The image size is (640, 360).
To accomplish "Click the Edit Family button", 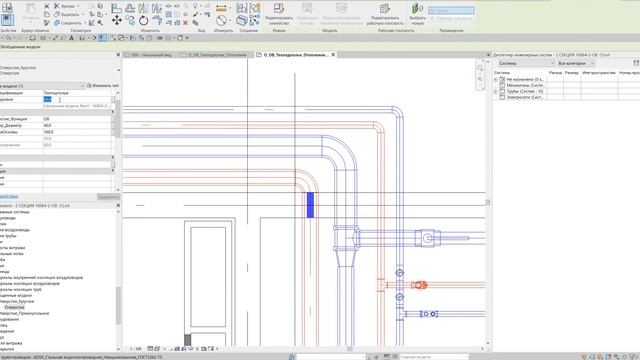I will 279,14.
